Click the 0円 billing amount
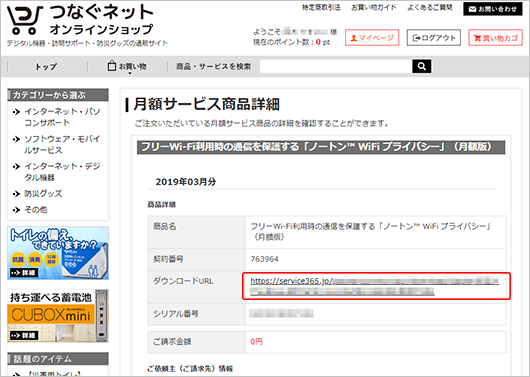 256,342
